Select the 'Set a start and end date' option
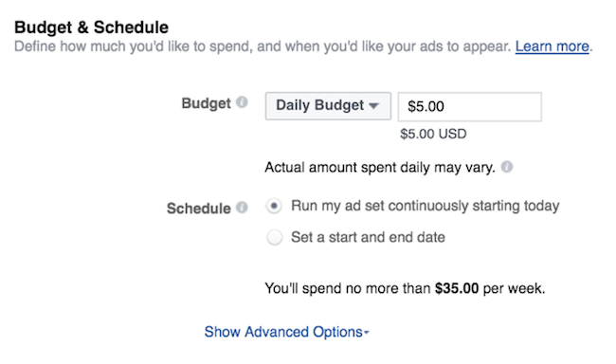The height and width of the screenshot is (364, 616). coord(274,237)
